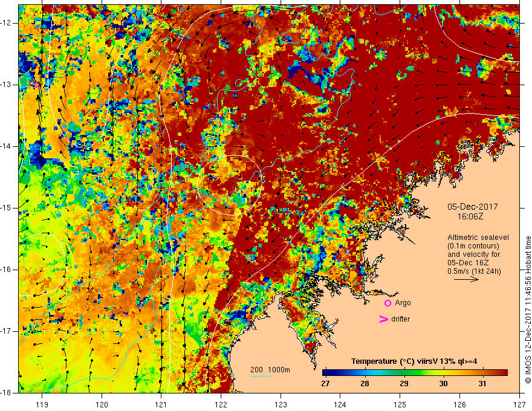Click longitude axis label 123
The image size is (532, 411).
pos(281,404)
